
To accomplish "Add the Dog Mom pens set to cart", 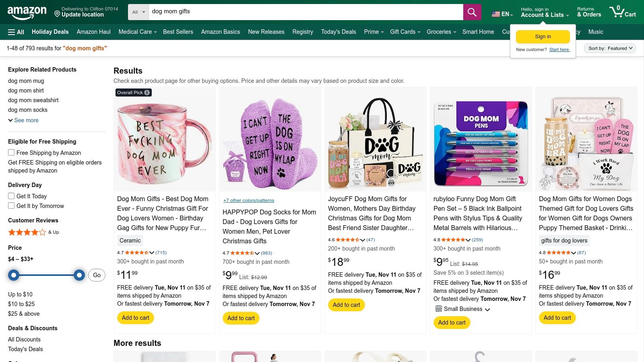I will 452,322.
